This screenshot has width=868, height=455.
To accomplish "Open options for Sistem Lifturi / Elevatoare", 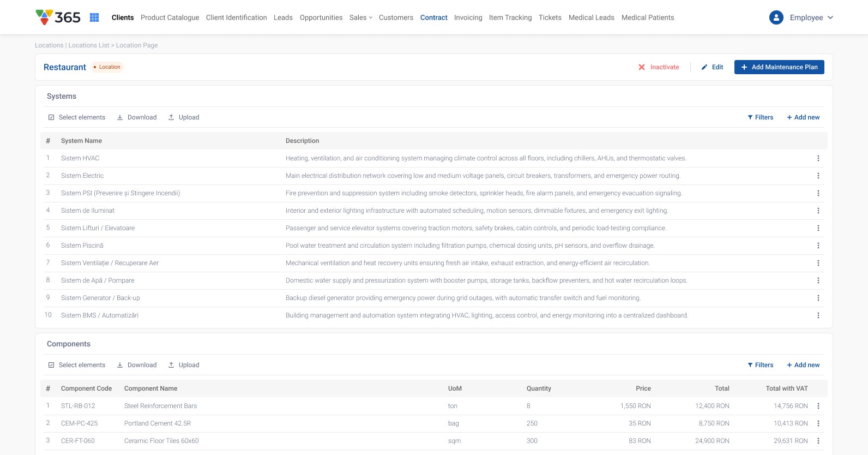I will click(x=818, y=228).
